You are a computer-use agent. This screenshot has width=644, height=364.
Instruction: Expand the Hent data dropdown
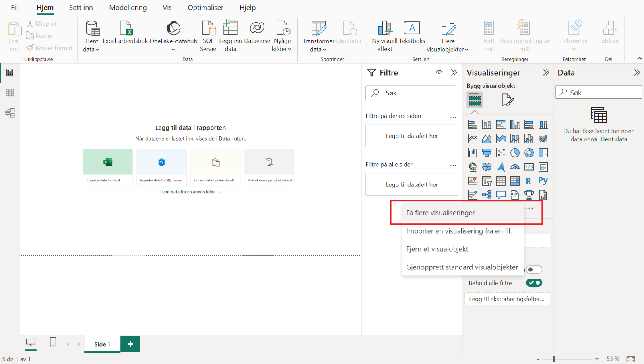tap(91, 49)
